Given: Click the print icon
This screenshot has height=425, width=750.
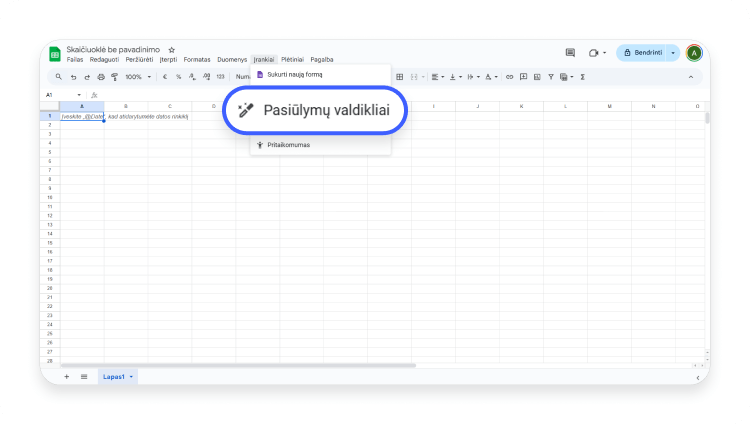Looking at the screenshot, I should [x=101, y=77].
